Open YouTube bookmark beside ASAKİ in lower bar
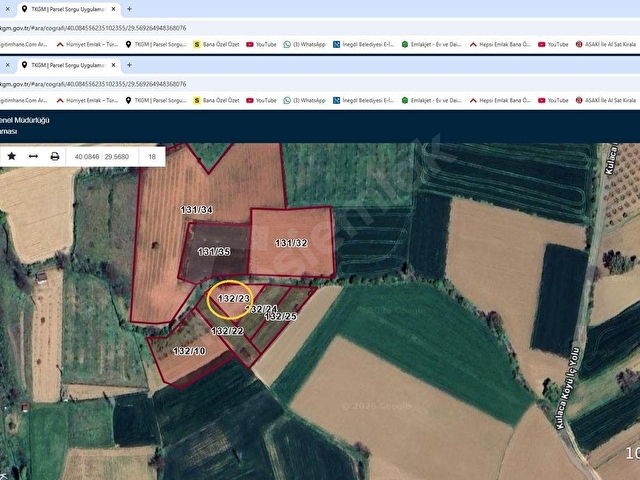 click(553, 100)
